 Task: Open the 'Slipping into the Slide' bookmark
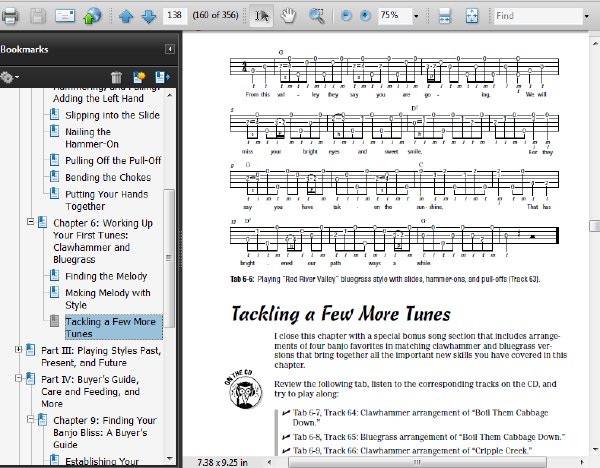point(112,115)
